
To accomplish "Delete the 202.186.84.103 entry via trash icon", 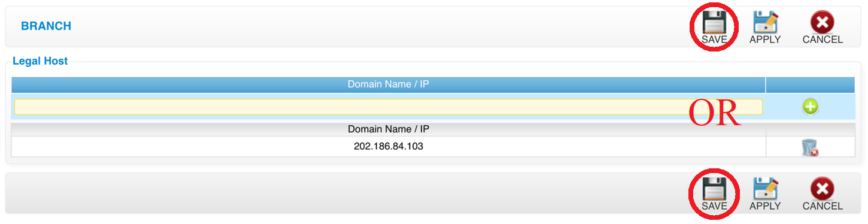I will pyautogui.click(x=810, y=147).
